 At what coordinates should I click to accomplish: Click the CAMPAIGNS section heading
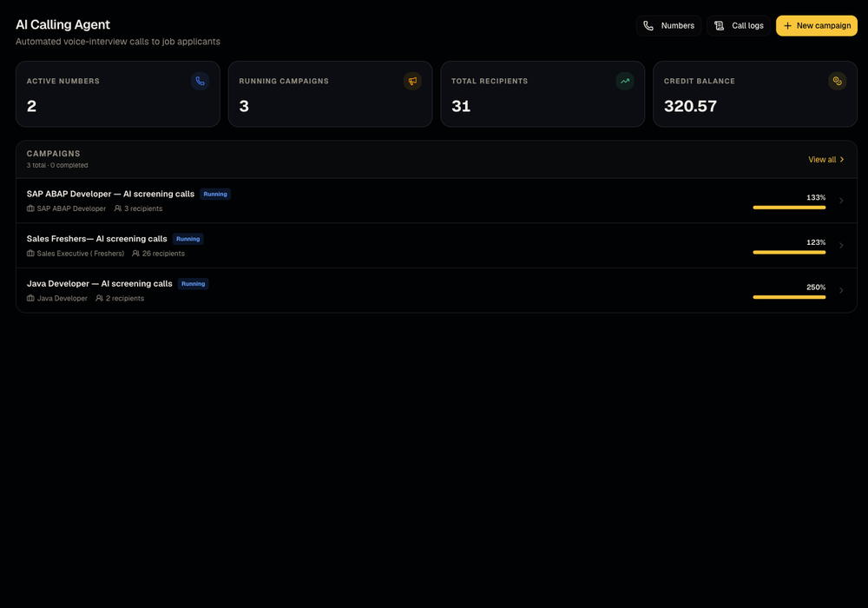tap(53, 154)
